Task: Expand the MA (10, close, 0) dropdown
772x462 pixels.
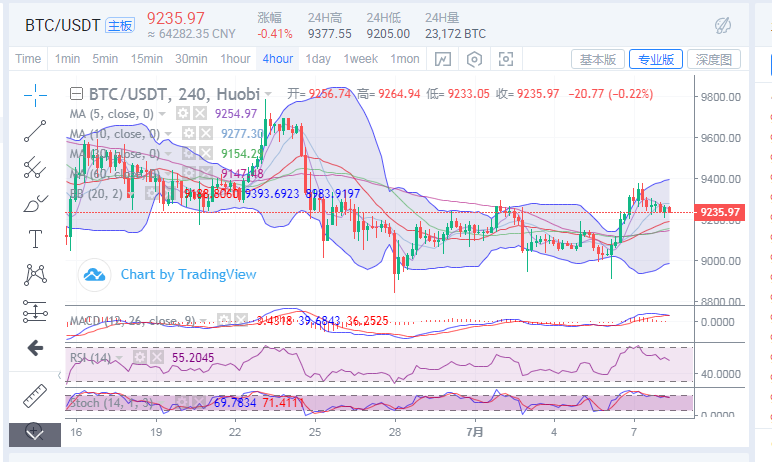Action: click(x=168, y=134)
